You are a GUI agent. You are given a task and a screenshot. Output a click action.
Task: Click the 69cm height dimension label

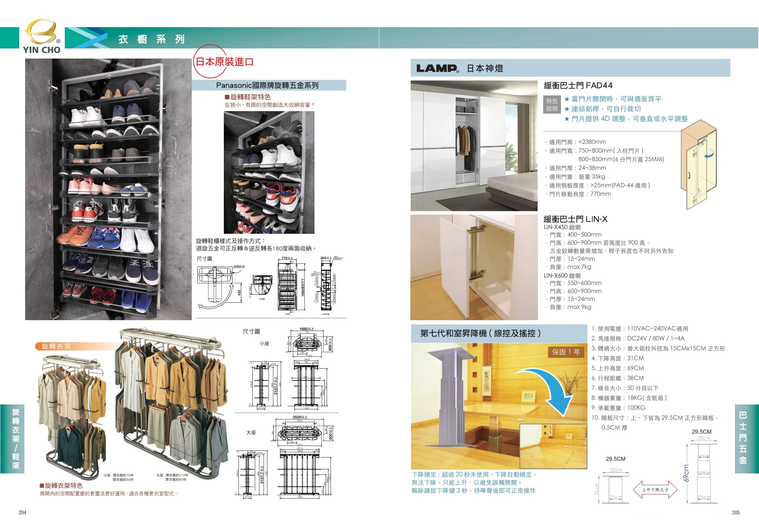[x=686, y=473]
